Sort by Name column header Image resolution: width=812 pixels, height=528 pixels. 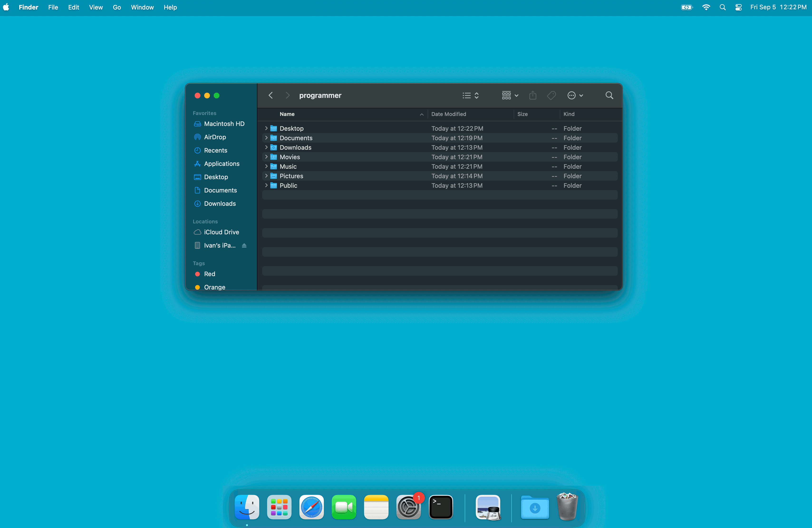[x=287, y=114]
